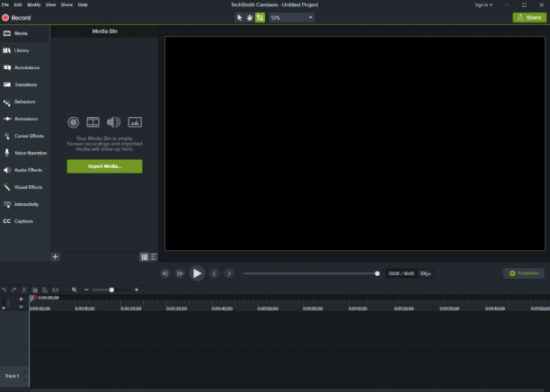Switch Media Bin to list view
The width and height of the screenshot is (550, 392).
tap(154, 257)
